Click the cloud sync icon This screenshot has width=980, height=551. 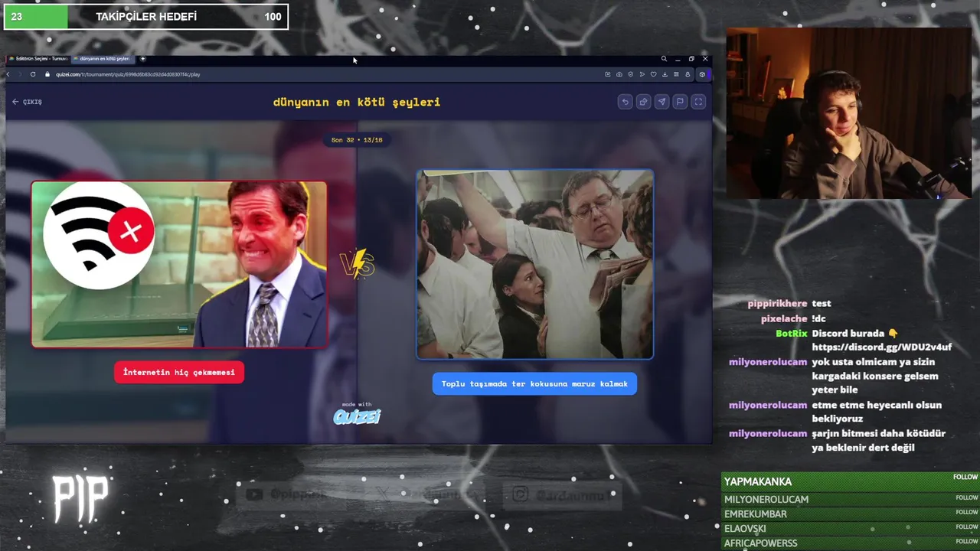[x=619, y=74]
